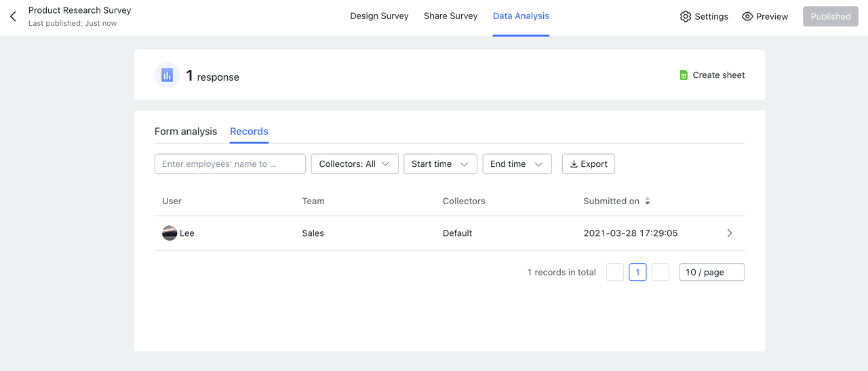Go back using the left arrow

pos(13,16)
